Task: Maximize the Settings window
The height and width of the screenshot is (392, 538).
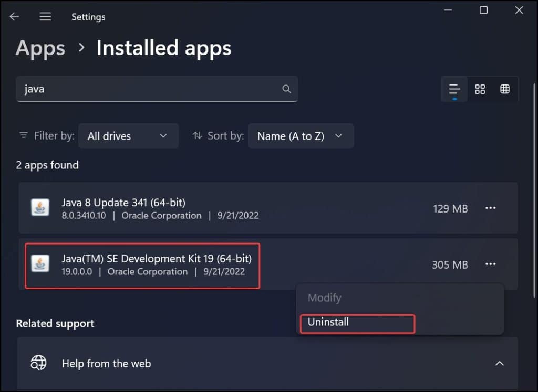Action: 483,10
